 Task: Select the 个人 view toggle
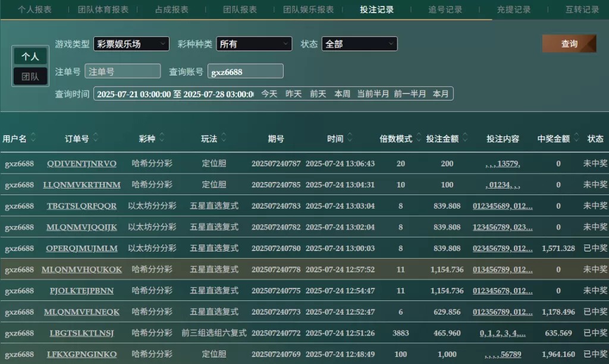click(x=30, y=57)
